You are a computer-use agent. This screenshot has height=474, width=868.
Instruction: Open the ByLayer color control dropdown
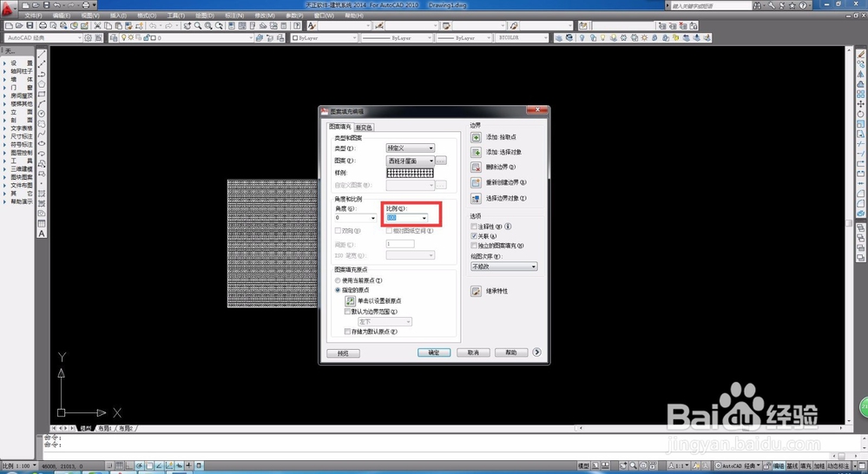325,37
